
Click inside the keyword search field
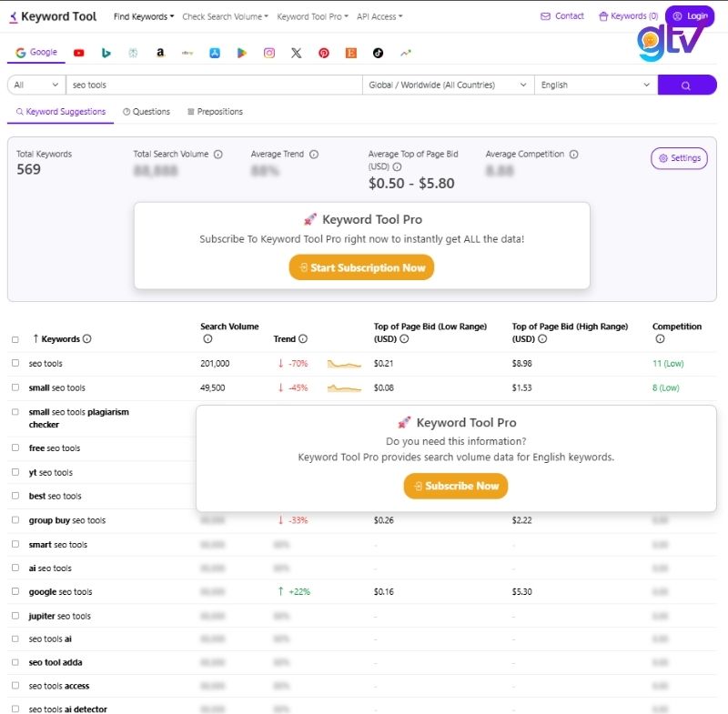coord(209,83)
